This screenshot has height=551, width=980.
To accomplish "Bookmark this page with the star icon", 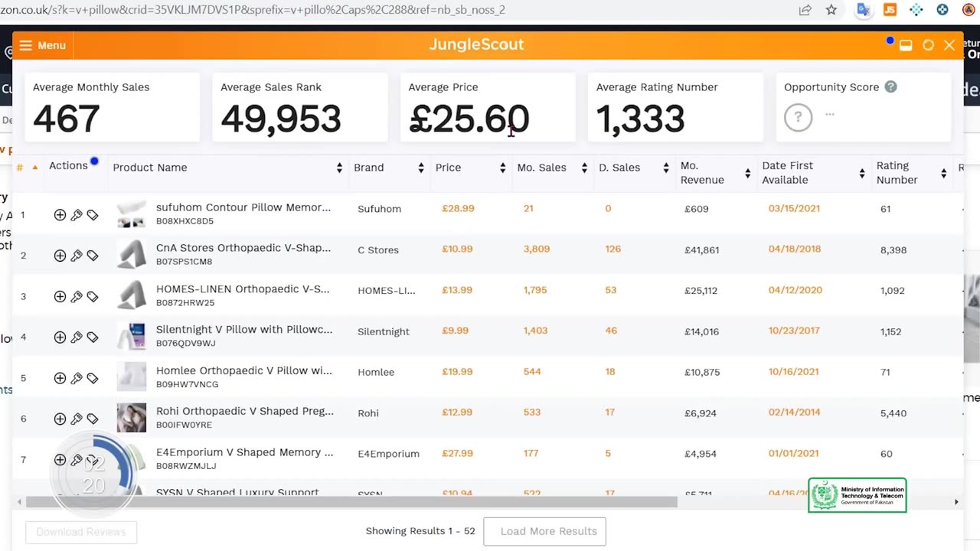I will pos(831,10).
